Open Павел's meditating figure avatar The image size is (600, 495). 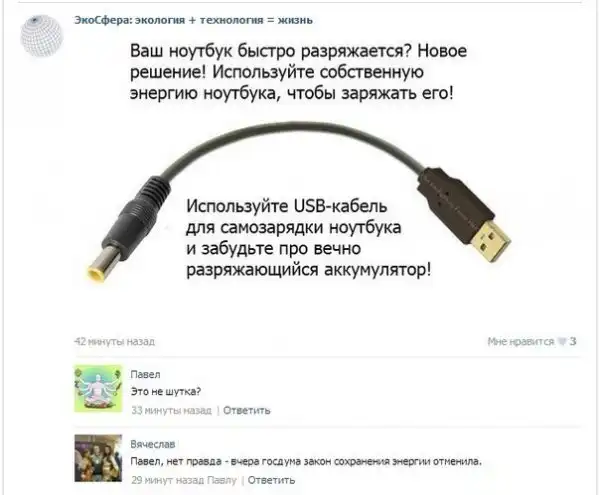click(x=98, y=388)
